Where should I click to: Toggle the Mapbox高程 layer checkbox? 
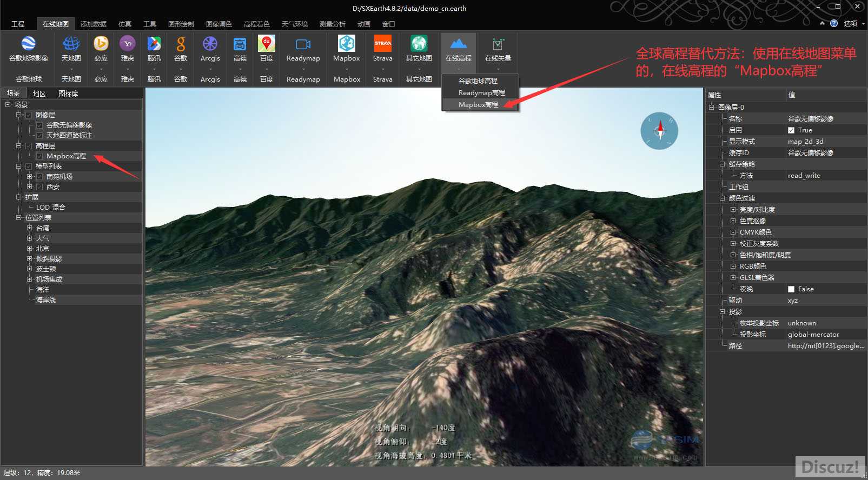tap(39, 156)
